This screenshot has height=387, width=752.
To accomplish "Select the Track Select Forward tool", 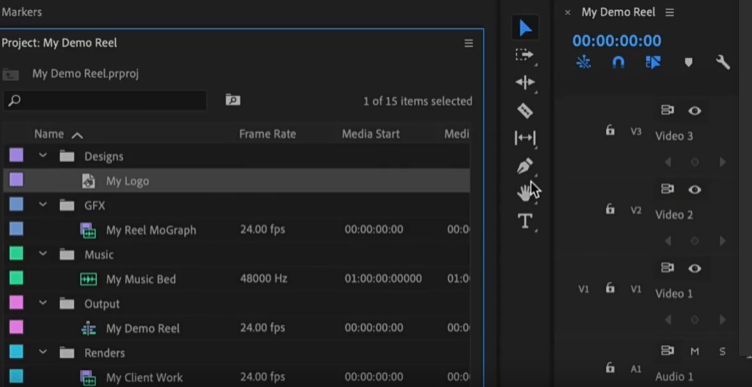I will point(525,55).
